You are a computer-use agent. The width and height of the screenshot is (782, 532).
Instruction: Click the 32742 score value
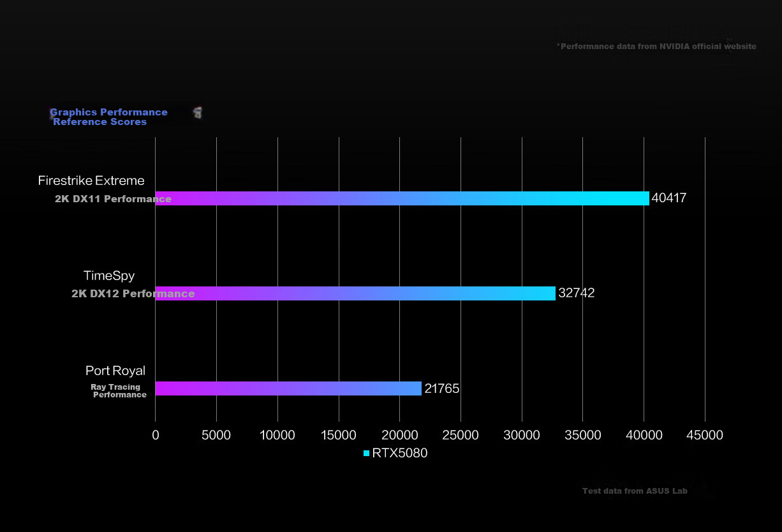pos(577,293)
